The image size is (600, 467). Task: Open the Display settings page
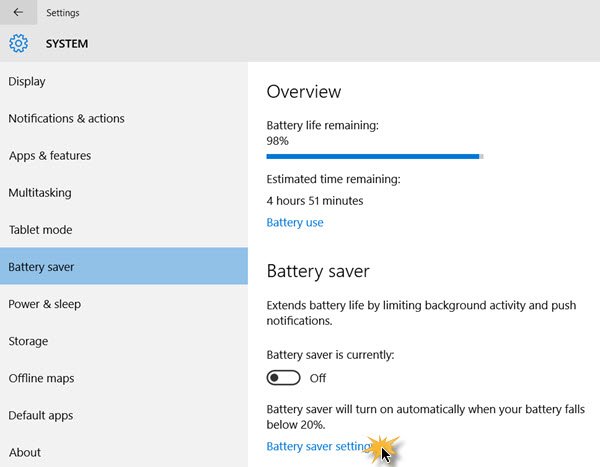coord(27,81)
